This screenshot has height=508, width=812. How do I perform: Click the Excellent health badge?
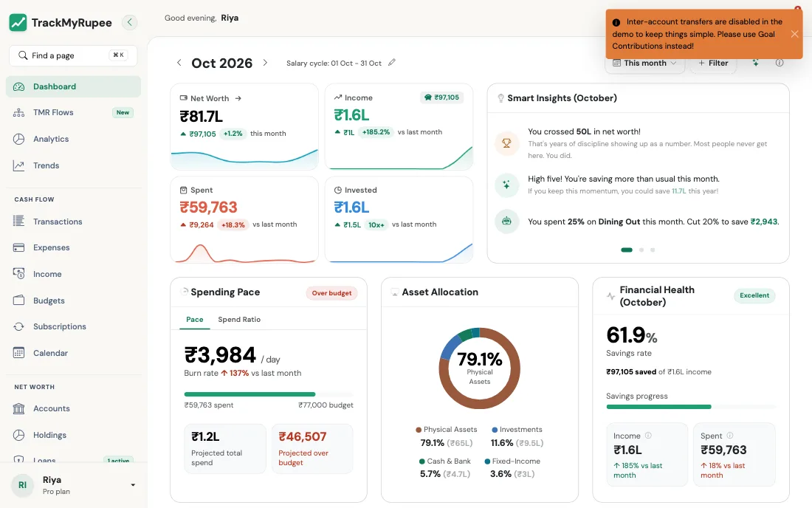[x=754, y=295]
